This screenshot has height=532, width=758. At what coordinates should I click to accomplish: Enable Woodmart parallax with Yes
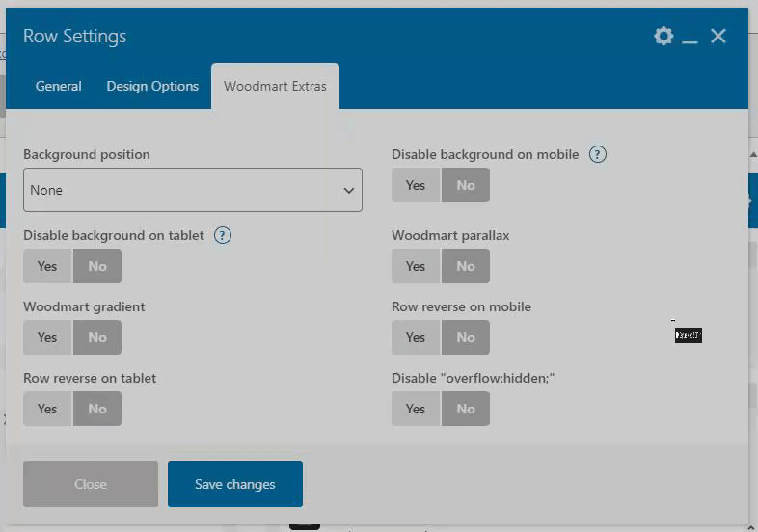tap(416, 266)
